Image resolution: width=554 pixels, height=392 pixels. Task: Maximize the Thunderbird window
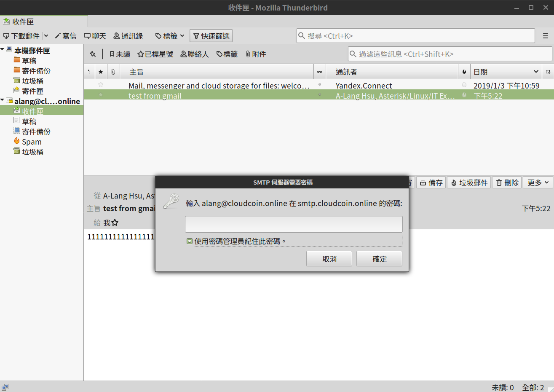(531, 8)
